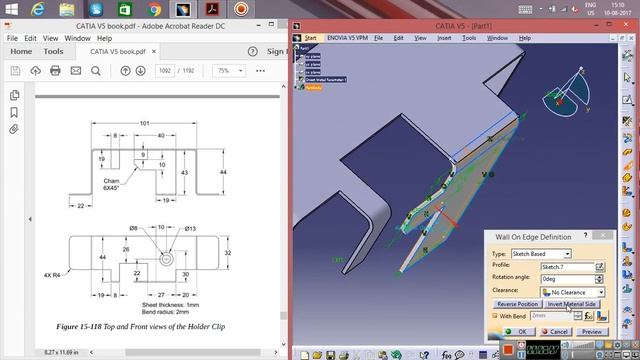The height and width of the screenshot is (360, 640).
Task: Click the formula f(x) button beside bend radius
Action: 588,316
